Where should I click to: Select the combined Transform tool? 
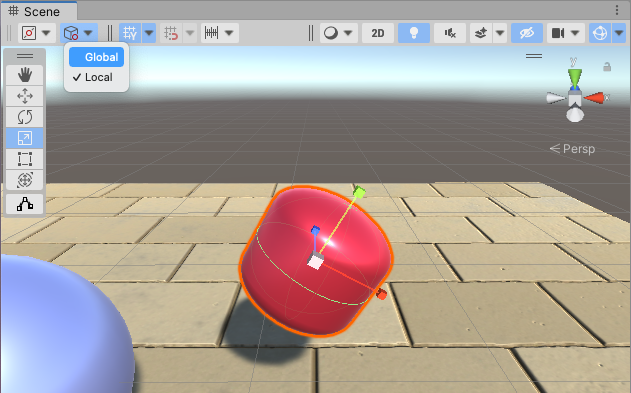tap(25, 180)
